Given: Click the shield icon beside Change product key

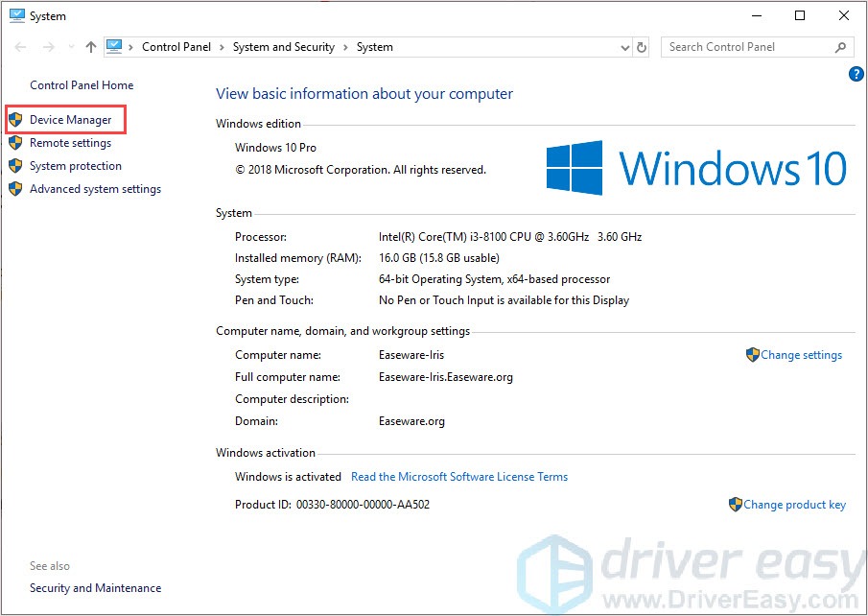Looking at the screenshot, I should [x=735, y=505].
